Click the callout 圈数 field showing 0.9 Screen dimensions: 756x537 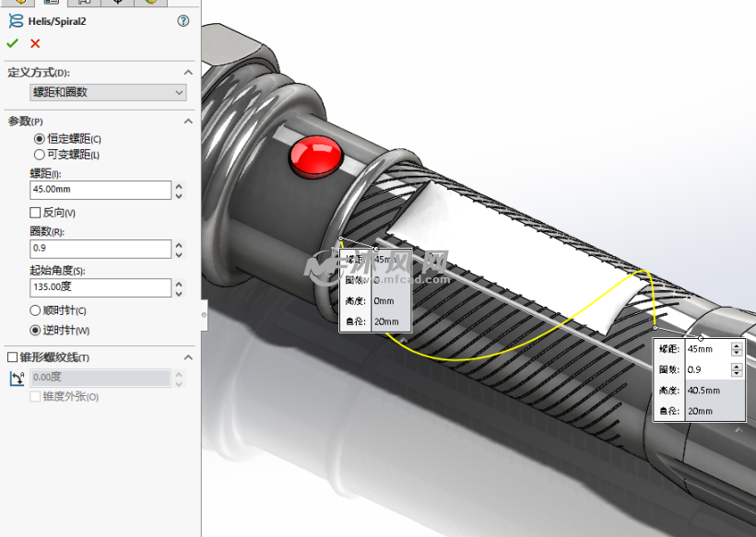click(x=708, y=370)
